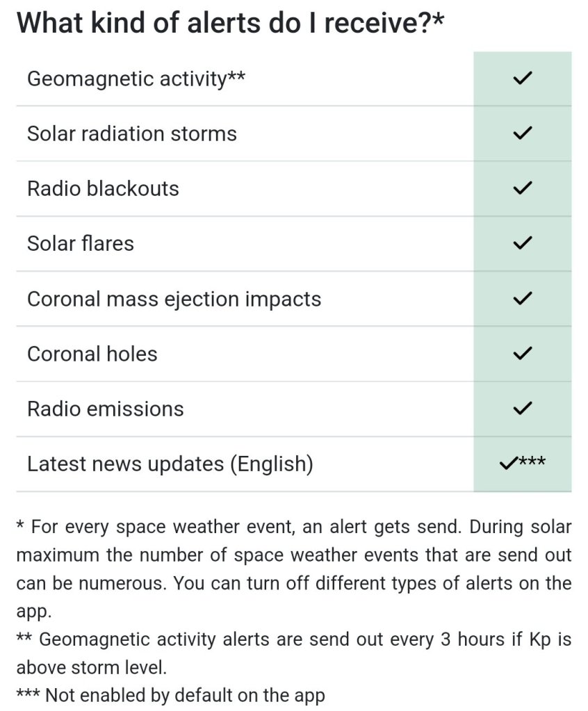Click the checkmark for Geomagnetic activity
588x711 pixels.
tap(522, 79)
